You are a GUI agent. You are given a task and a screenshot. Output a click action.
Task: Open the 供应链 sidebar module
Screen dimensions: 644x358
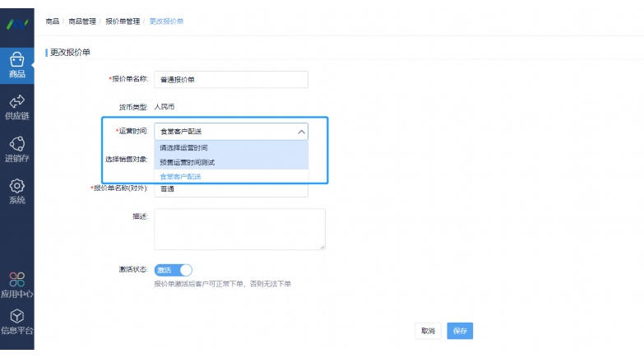tap(16, 107)
